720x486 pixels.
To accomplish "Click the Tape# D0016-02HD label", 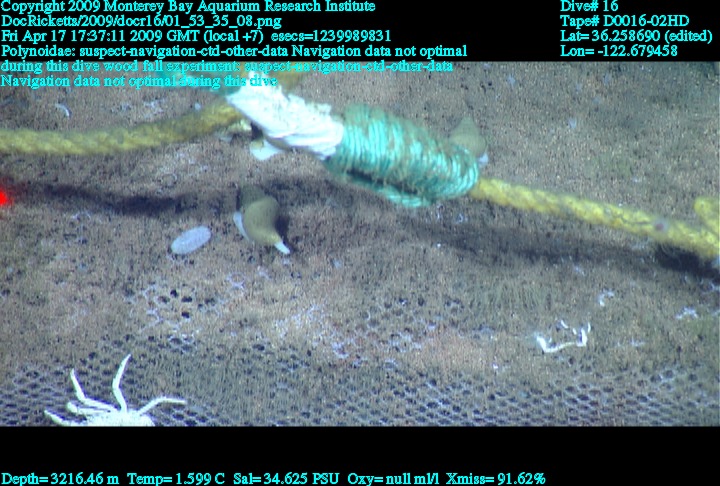I will pyautogui.click(x=624, y=21).
